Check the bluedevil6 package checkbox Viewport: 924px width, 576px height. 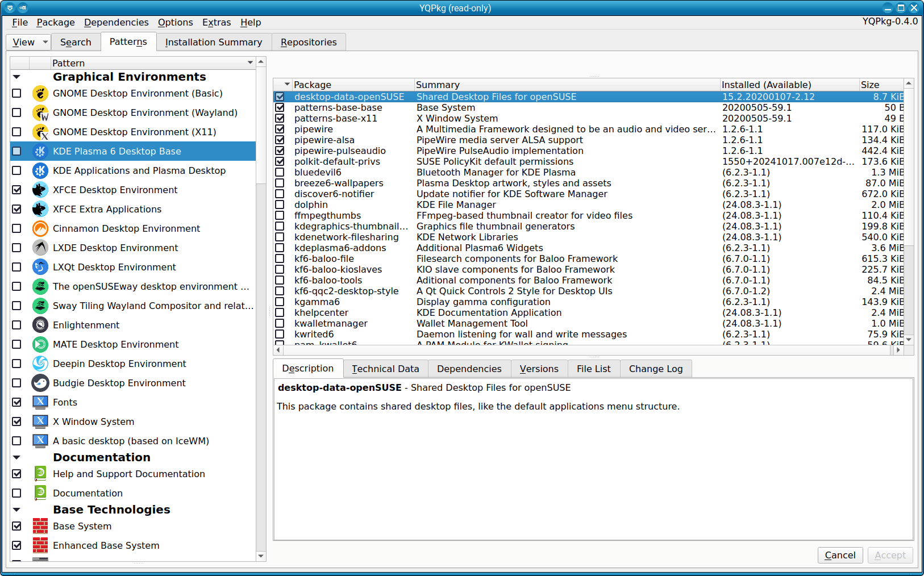tap(280, 172)
